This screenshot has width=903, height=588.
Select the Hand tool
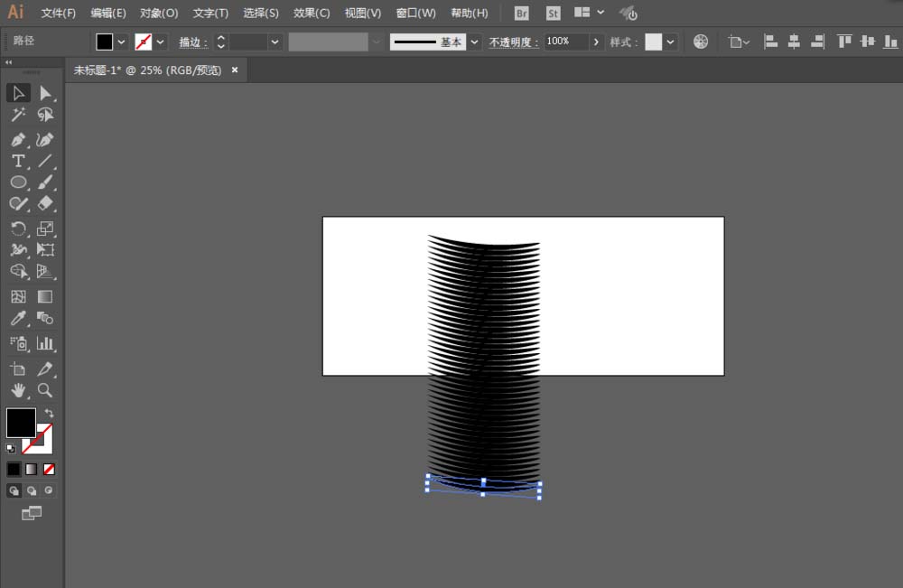(x=18, y=391)
